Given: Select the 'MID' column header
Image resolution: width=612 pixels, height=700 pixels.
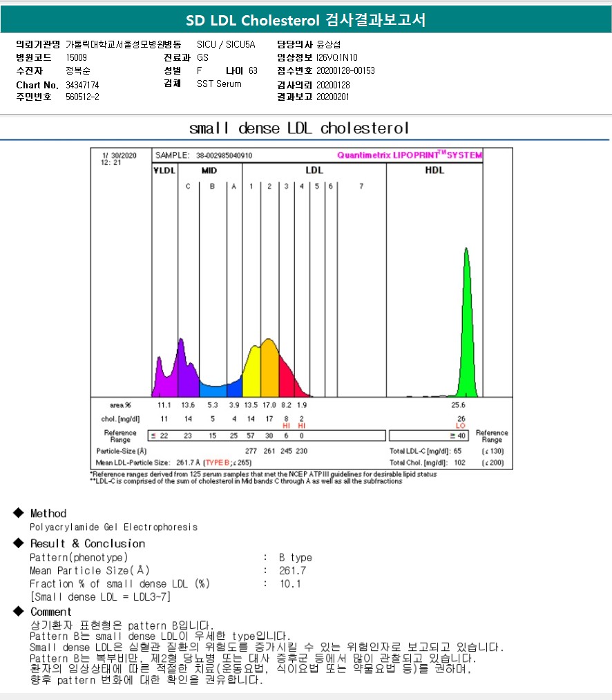Looking at the screenshot, I should pos(209,170).
